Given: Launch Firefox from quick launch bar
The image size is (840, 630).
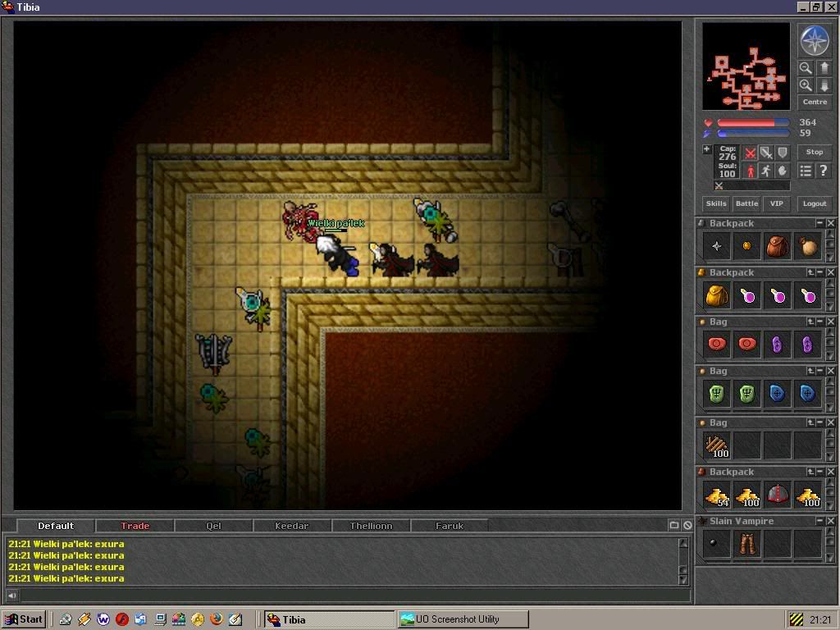Looking at the screenshot, I should tap(217, 619).
